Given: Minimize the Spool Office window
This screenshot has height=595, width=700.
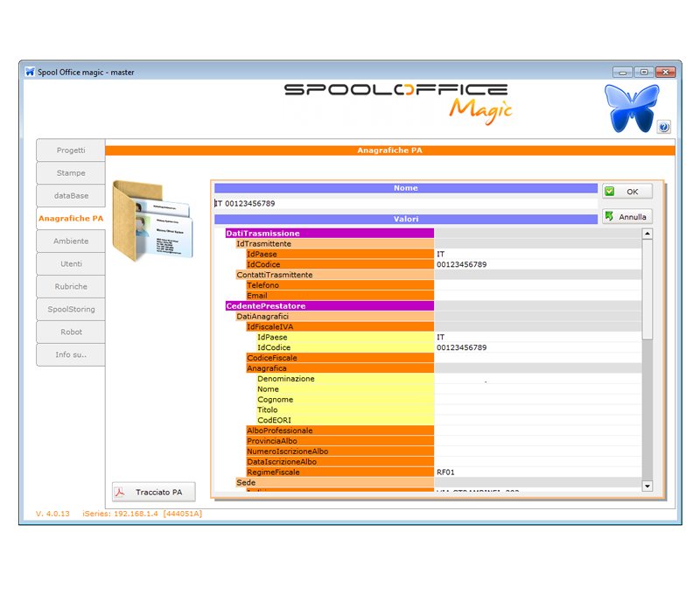Looking at the screenshot, I should pos(622,72).
